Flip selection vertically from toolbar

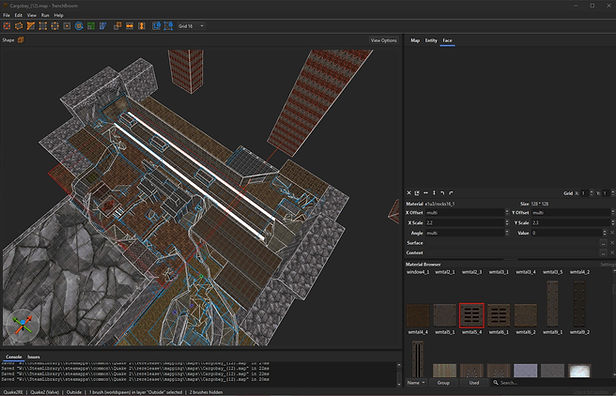tap(142, 26)
